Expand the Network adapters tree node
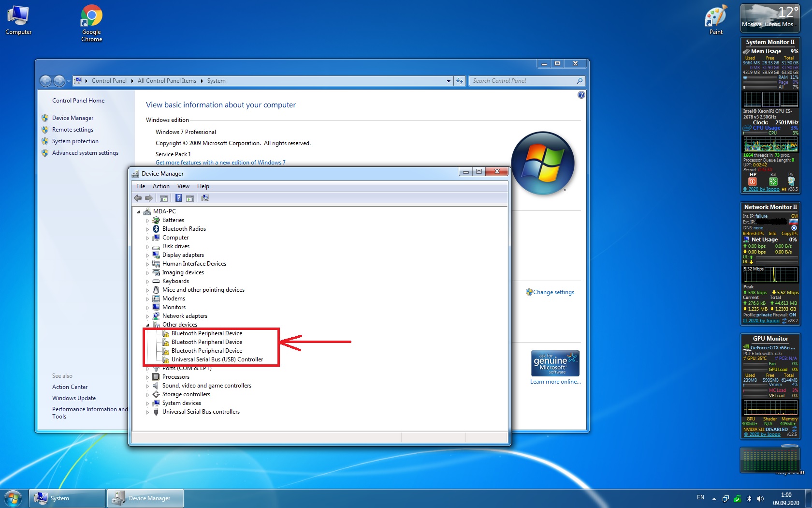 tap(148, 316)
